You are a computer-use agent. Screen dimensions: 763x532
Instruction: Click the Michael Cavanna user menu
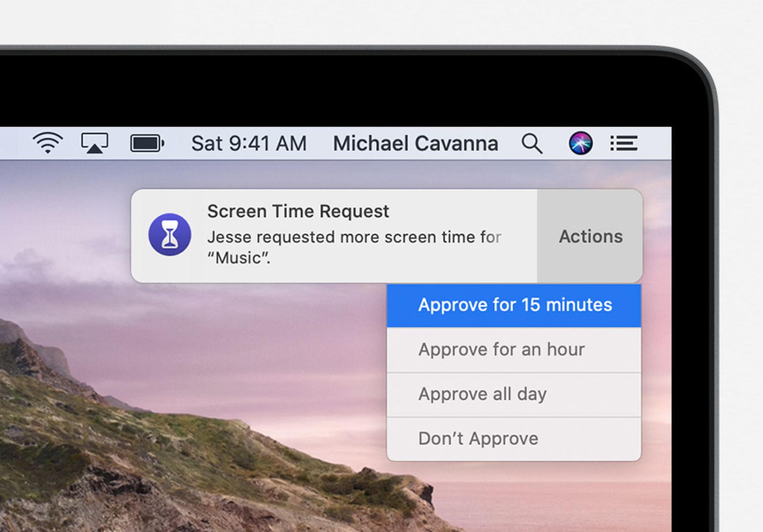click(x=415, y=143)
